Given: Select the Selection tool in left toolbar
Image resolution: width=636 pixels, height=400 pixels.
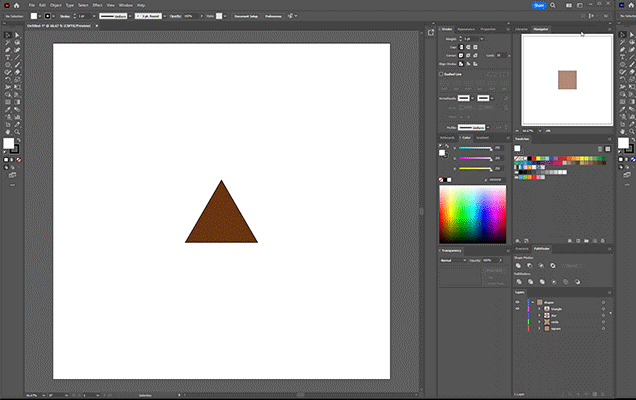Looking at the screenshot, I should (5, 35).
